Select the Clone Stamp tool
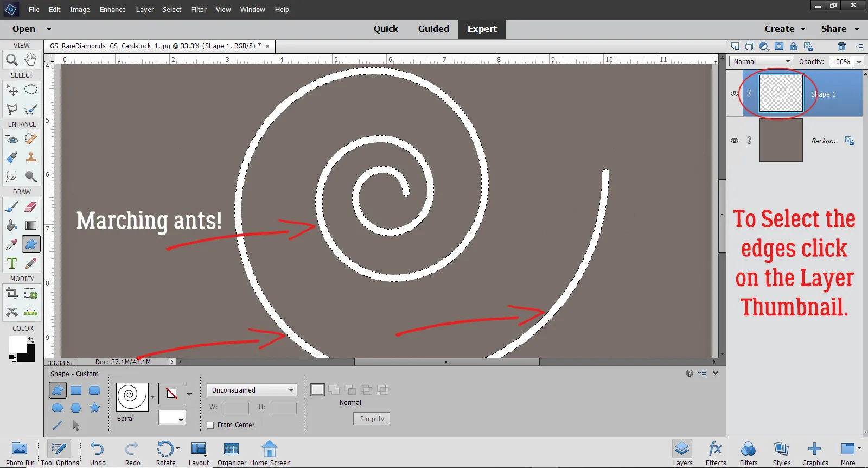The height and width of the screenshot is (468, 868). pos(31,158)
